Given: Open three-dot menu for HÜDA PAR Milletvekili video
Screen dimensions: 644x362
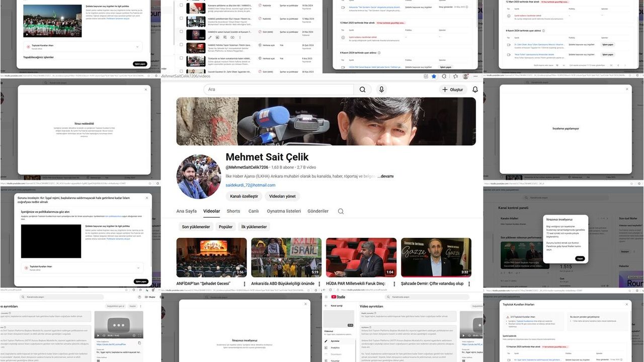Looking at the screenshot, I should point(394,284).
